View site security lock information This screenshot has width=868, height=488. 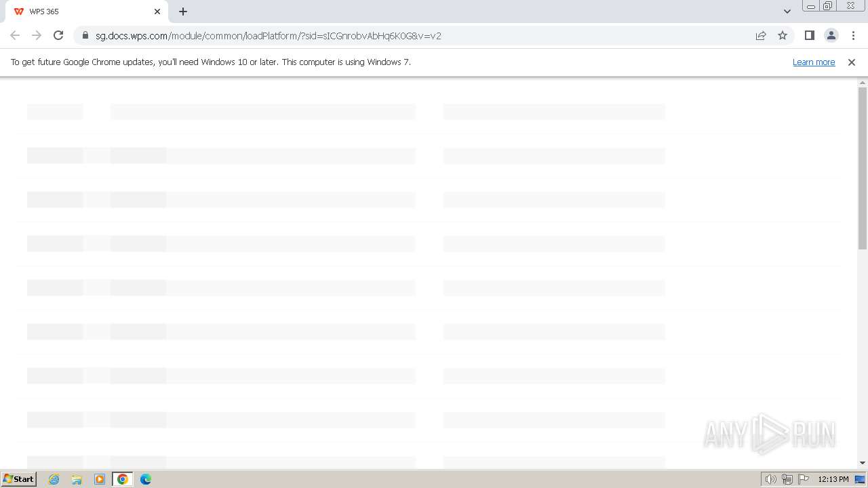coord(85,35)
